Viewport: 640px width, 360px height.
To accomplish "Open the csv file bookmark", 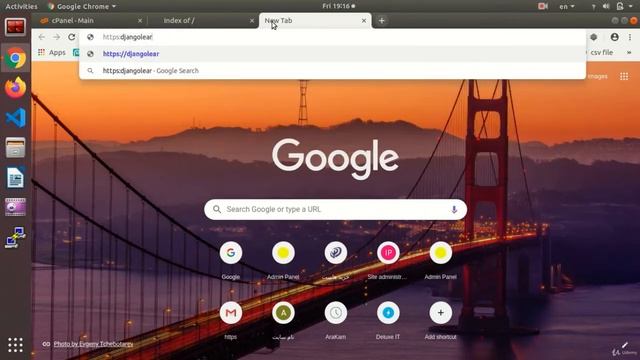I will tap(602, 52).
